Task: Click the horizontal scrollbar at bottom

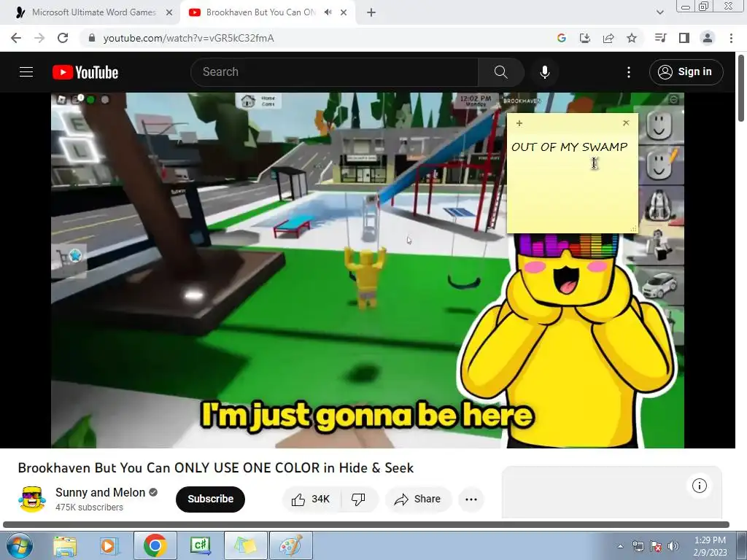Action: coord(366,525)
